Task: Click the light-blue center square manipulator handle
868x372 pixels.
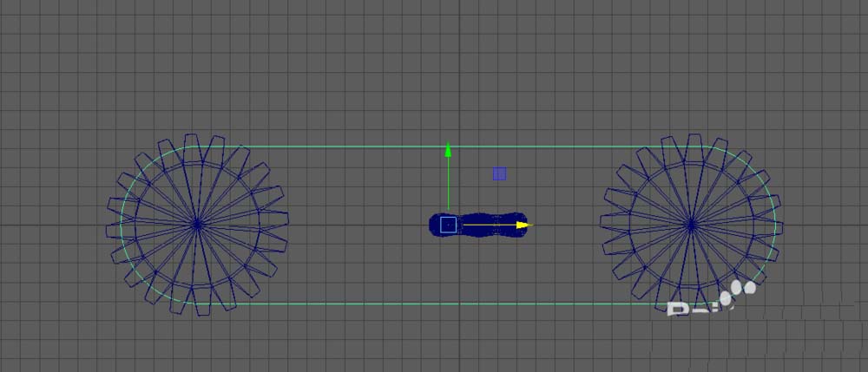Action: click(x=449, y=225)
